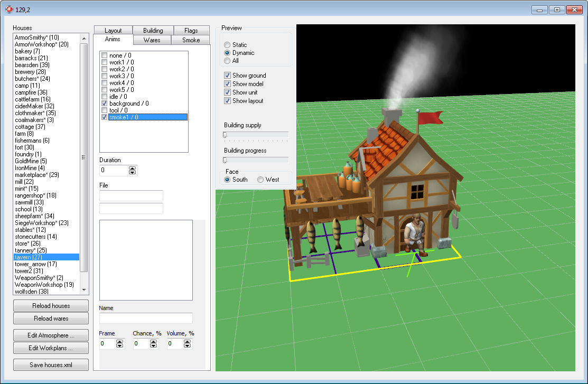Select Static preview mode
The width and height of the screenshot is (588, 384).
(x=227, y=45)
